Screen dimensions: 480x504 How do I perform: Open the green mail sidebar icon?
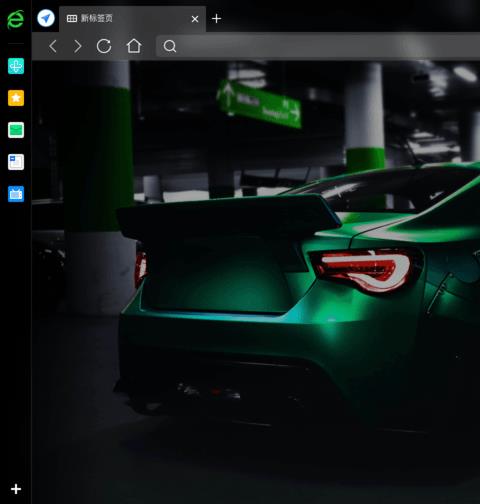pyautogui.click(x=16, y=130)
